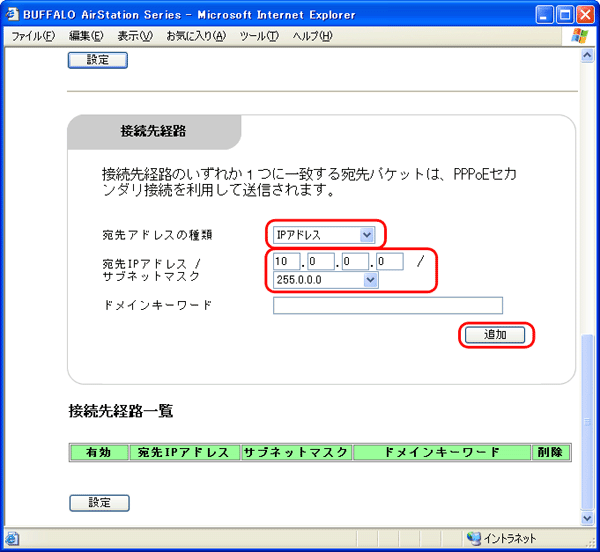
Task: Click the Internet Explorer icon in title bar
Action: pyautogui.click(x=12, y=14)
